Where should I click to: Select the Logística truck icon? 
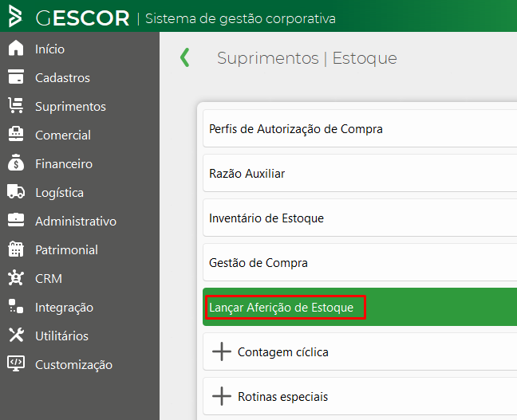tap(16, 192)
